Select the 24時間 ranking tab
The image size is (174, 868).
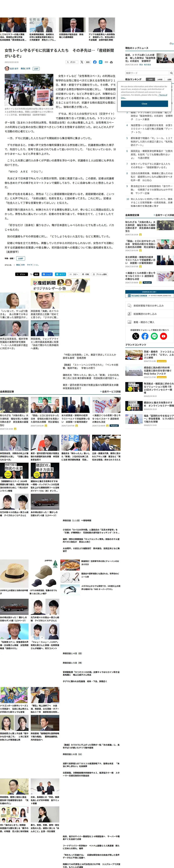coord(159,80)
